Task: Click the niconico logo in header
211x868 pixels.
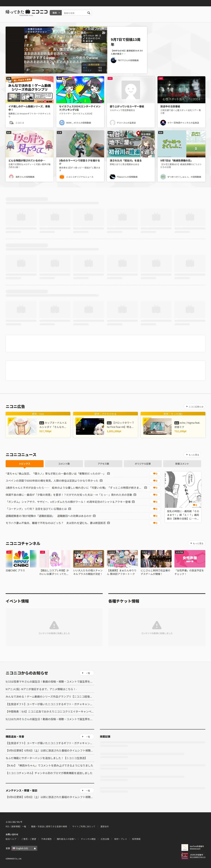Action: point(26,12)
